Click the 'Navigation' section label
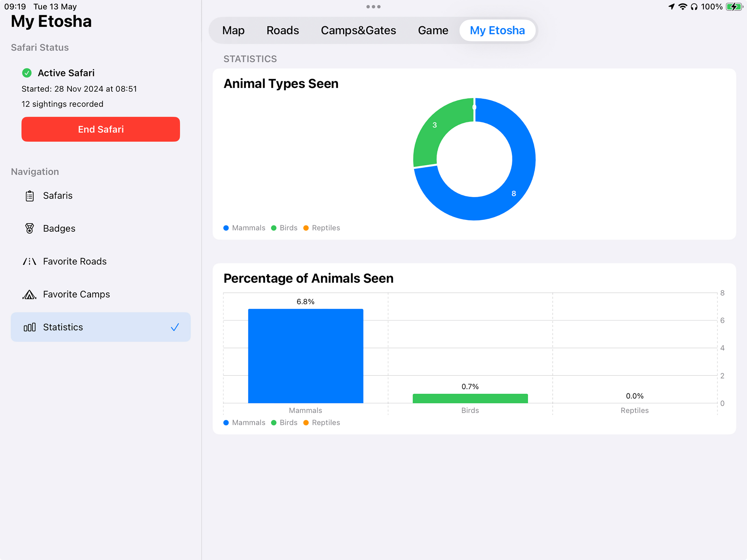This screenshot has width=747, height=560. [35, 172]
